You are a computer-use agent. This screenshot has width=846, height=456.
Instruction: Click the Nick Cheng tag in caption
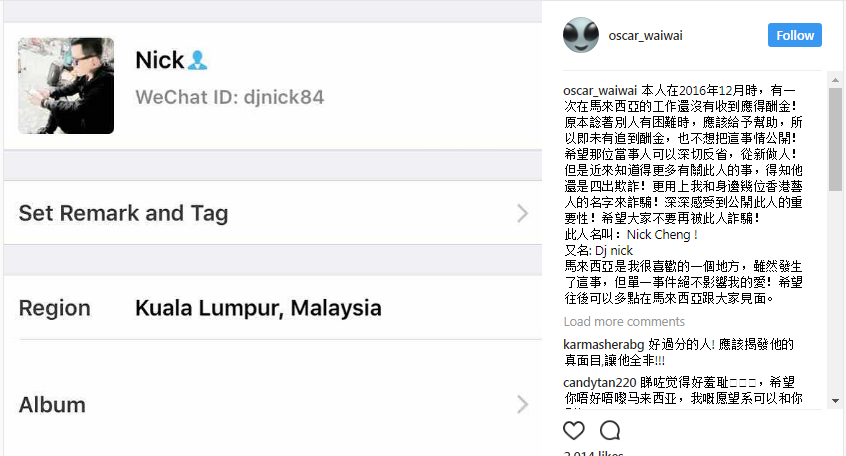click(x=661, y=235)
